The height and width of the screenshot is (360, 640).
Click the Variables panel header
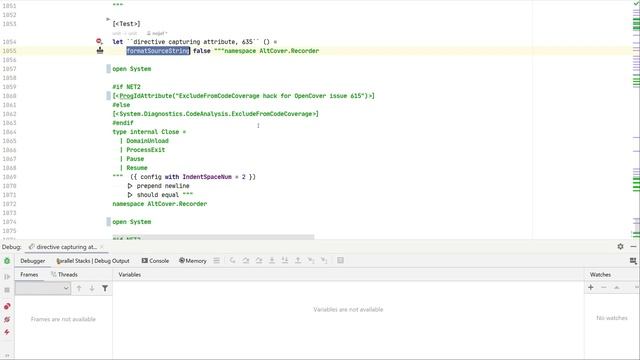coord(130,275)
